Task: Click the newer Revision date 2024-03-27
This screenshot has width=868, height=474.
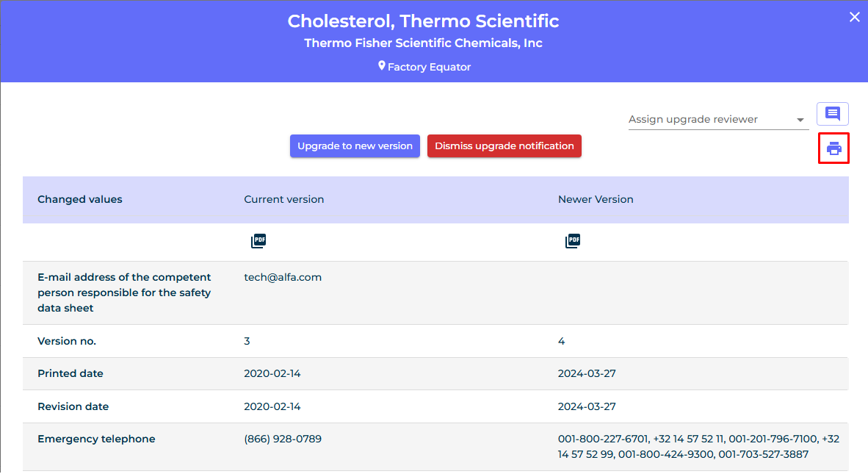Action: (x=587, y=406)
